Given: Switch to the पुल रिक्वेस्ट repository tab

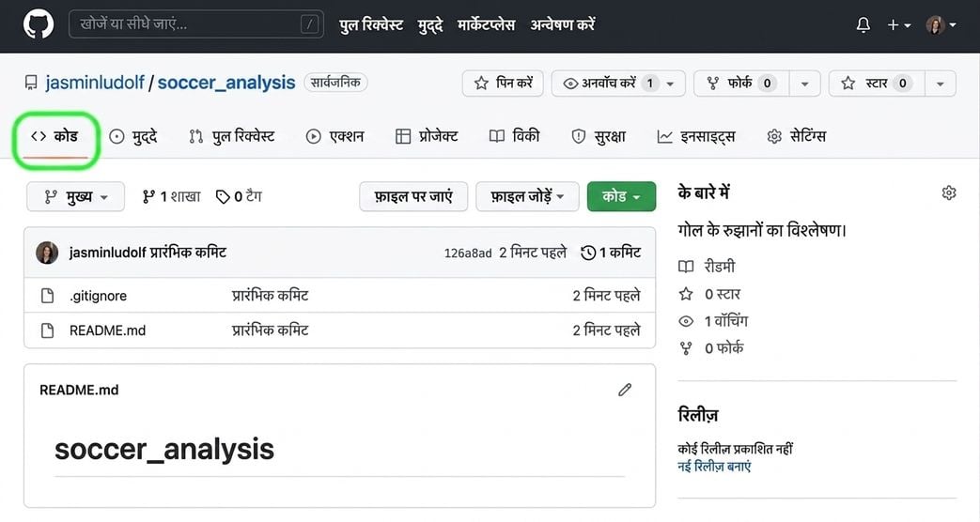Looking at the screenshot, I should [231, 136].
